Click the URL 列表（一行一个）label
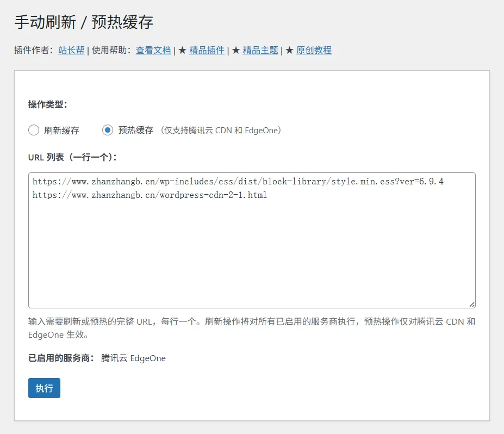The image size is (504, 434). point(72,157)
